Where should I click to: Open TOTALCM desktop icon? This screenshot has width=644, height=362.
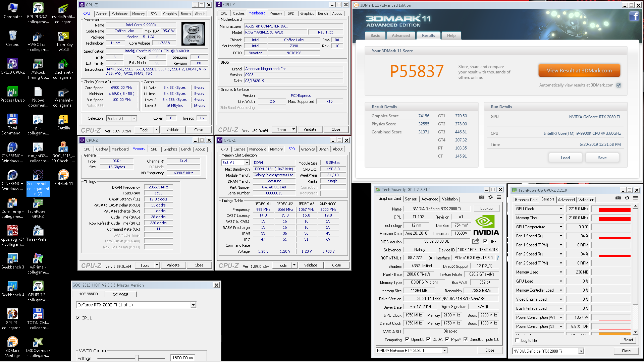click(38, 319)
